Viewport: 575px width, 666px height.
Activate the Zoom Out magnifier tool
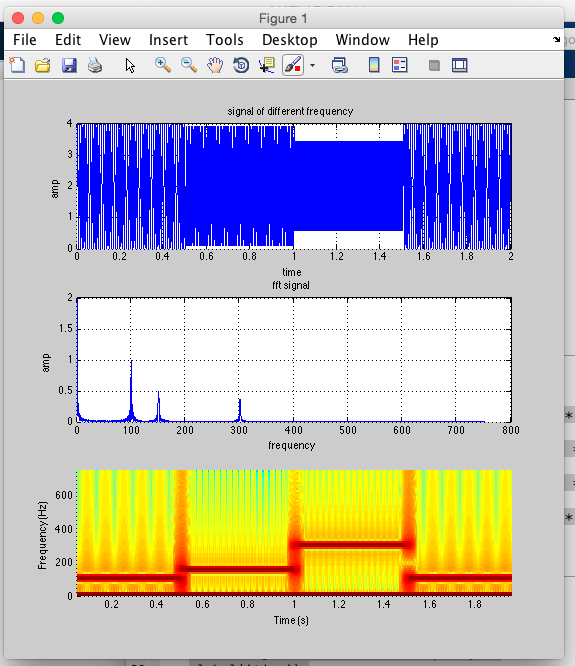tap(189, 65)
